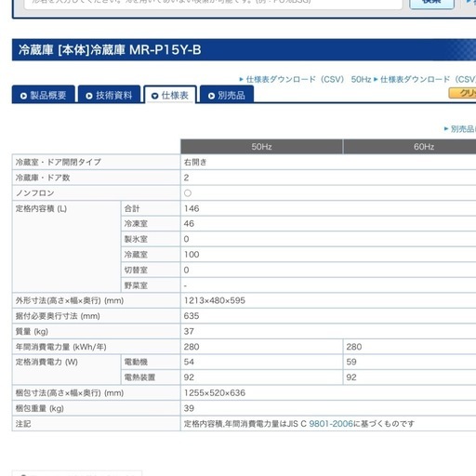Image resolution: width=476 pixels, height=476 pixels.
Task: Click the yellow クリ button on the right
Action: tap(462, 93)
